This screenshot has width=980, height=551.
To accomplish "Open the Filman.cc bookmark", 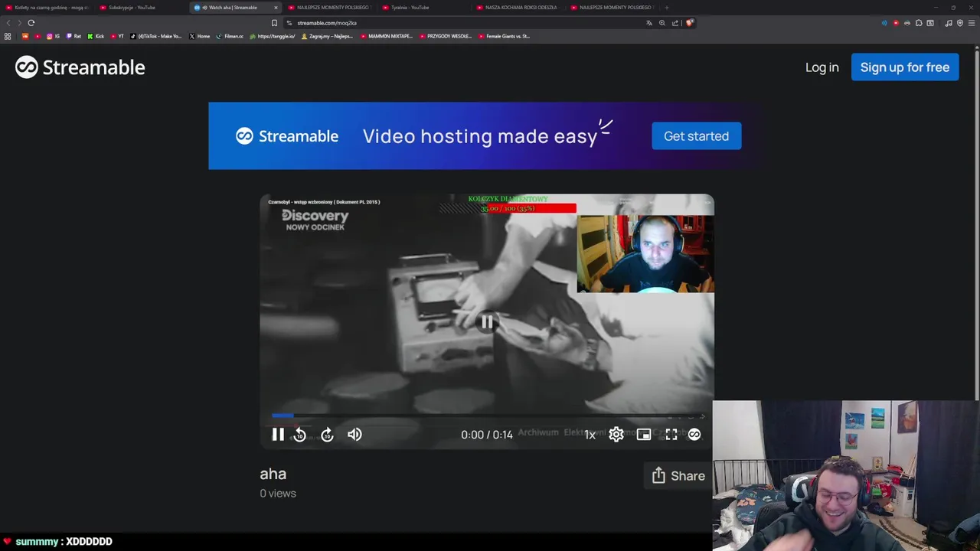I will click(x=230, y=36).
